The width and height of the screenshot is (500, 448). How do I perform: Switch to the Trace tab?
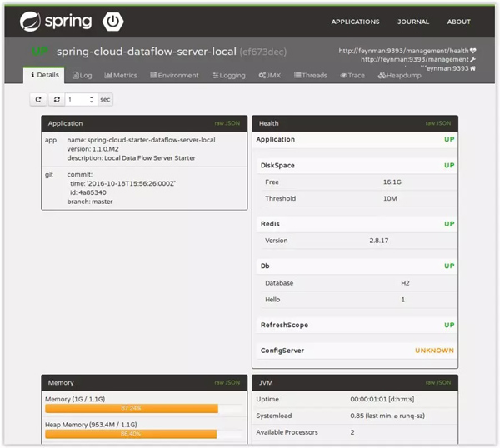(x=352, y=75)
